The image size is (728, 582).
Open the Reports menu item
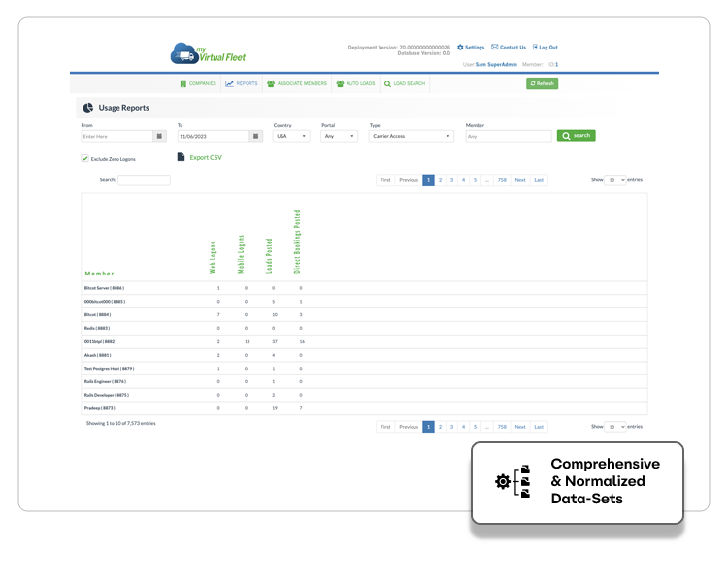pyautogui.click(x=242, y=83)
